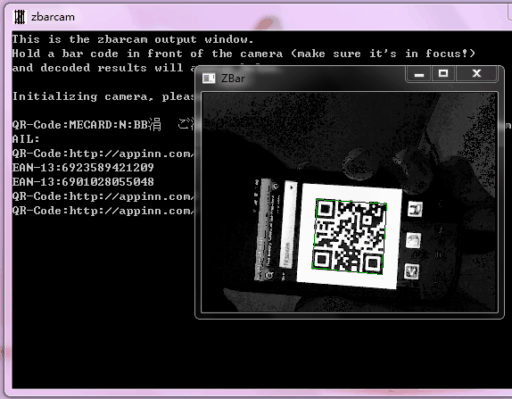Viewport: 512px width, 399px height.
Task: Click the 'AIL:' console line
Action: [26, 139]
